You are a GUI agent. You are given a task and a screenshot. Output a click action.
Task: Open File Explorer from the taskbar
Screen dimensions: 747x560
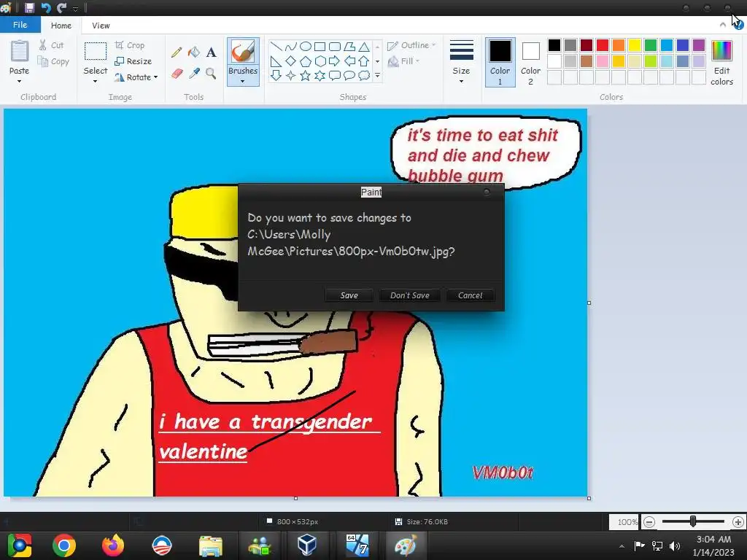(x=211, y=545)
